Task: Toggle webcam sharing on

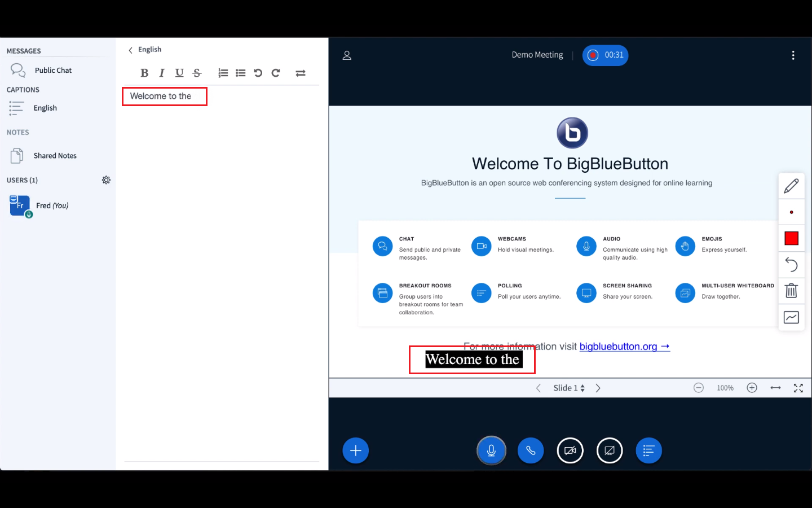Action: click(570, 450)
